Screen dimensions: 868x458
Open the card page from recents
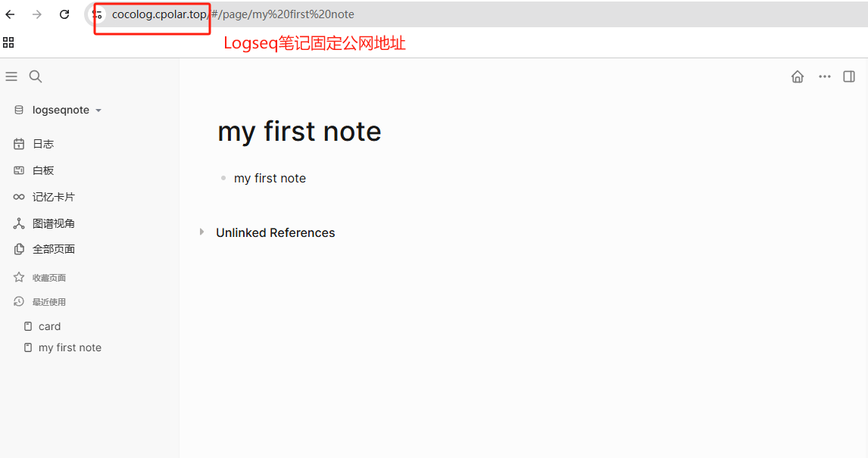click(50, 326)
